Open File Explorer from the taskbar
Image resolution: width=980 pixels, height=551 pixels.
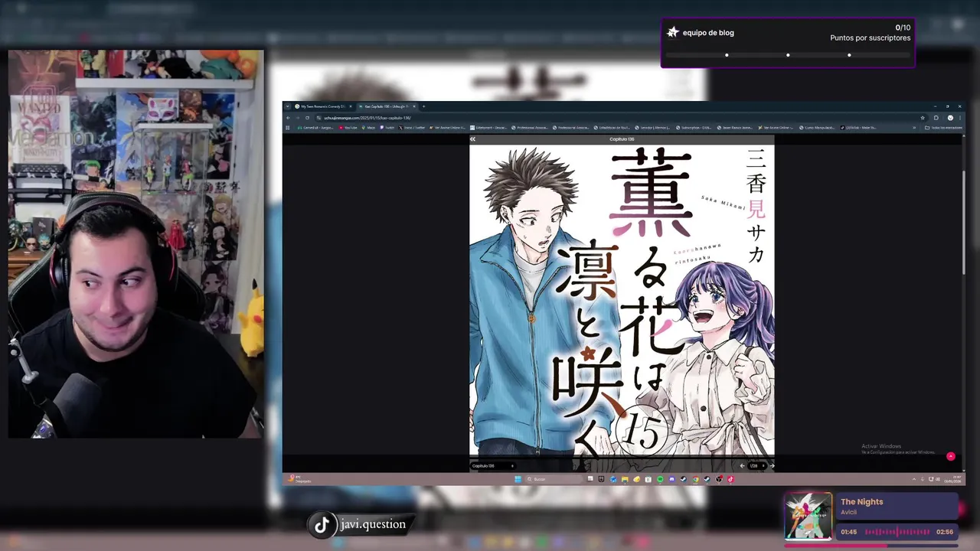(625, 479)
